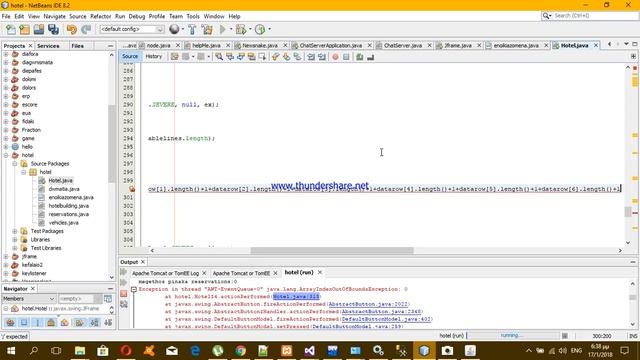Open the AbstractButton.java:2022 link
640x360 pixels.
click(368, 304)
